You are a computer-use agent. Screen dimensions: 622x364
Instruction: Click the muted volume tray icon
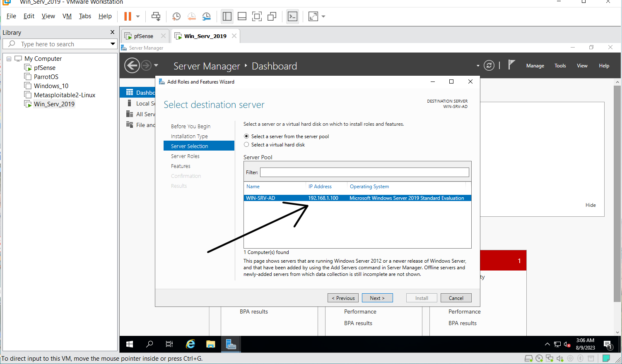(x=567, y=344)
